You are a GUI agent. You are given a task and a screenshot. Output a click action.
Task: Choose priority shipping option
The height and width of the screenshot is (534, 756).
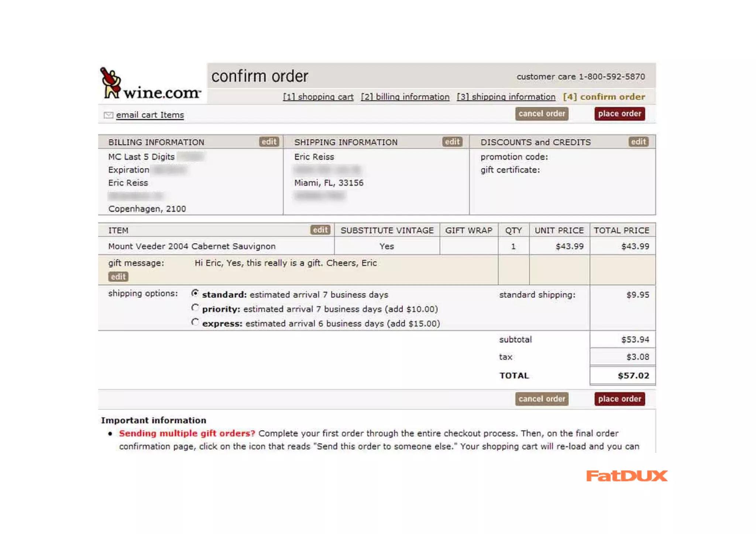click(x=195, y=308)
